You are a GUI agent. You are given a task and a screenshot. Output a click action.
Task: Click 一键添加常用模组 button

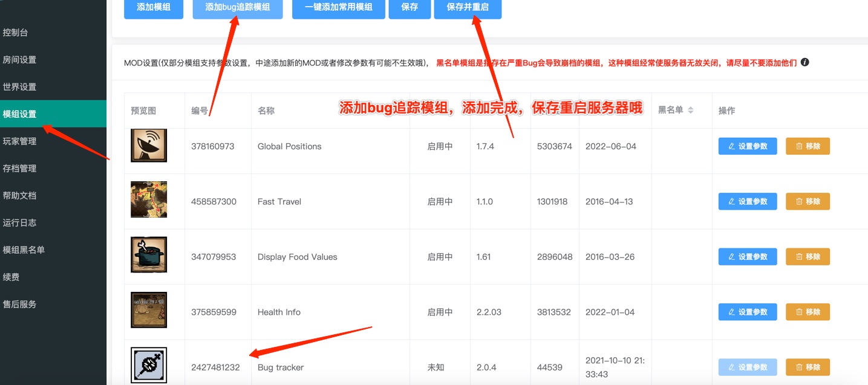pos(338,7)
